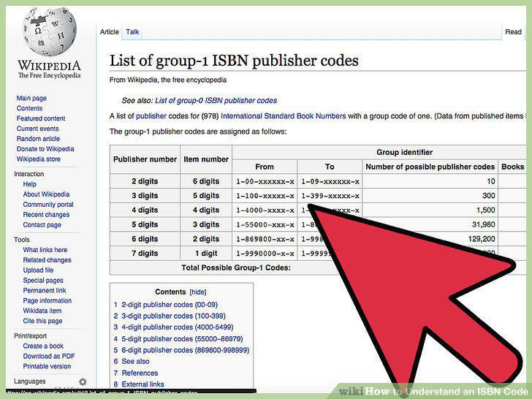Hide the Contents box via [hide]

[198, 292]
